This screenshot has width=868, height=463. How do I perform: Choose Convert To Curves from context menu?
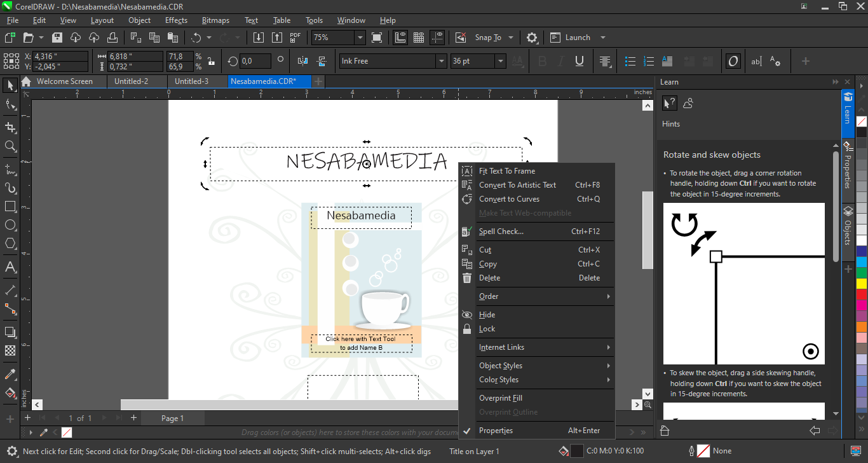coord(509,199)
